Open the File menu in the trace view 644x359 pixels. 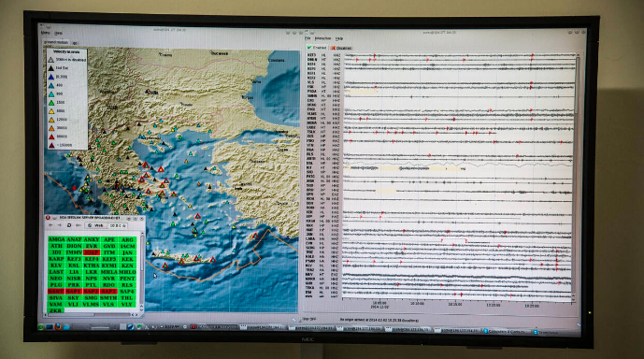coord(308,38)
